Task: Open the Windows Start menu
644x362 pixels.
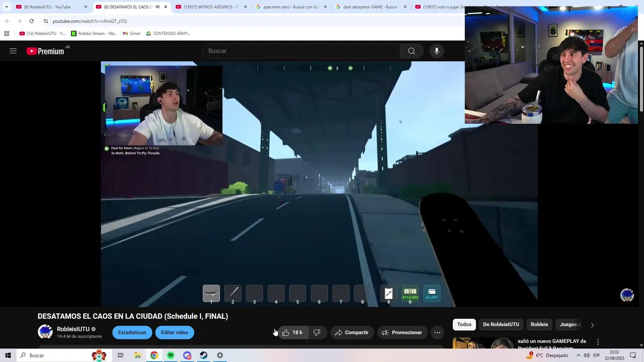Action: [8, 355]
